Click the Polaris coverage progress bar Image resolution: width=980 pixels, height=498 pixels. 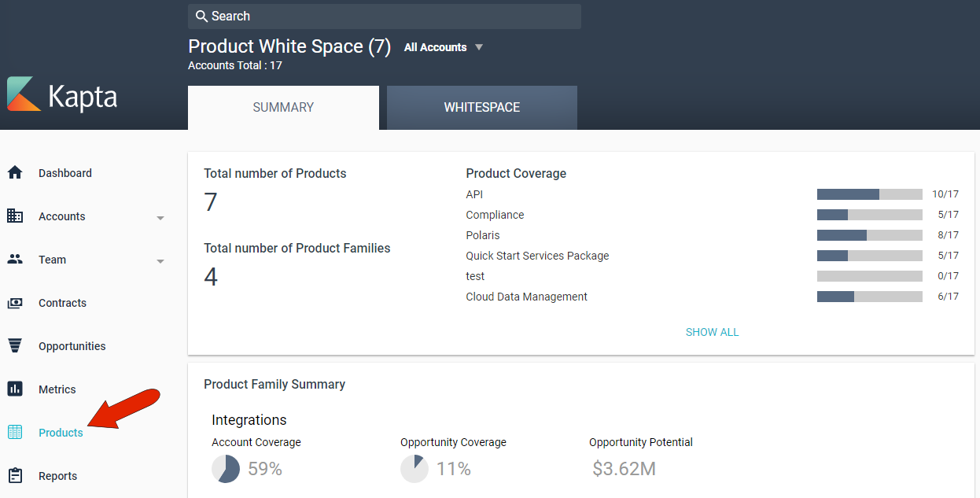pyautogui.click(x=869, y=235)
